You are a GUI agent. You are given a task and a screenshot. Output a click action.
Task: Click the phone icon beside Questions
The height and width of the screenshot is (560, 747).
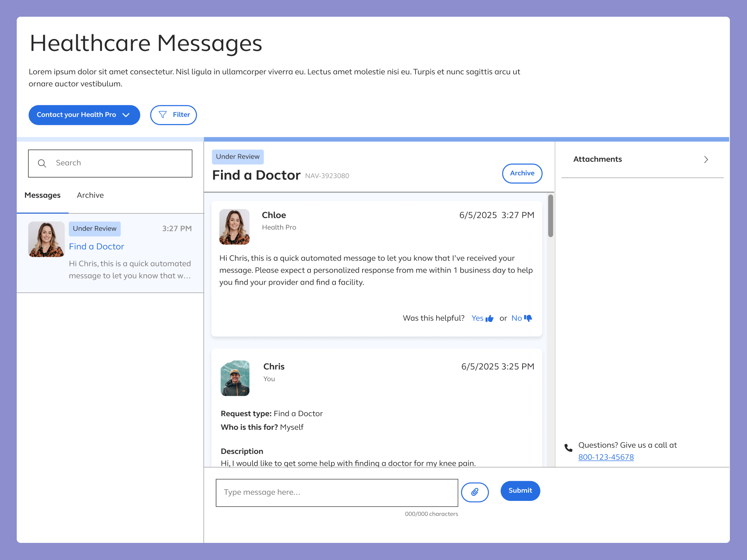point(568,448)
